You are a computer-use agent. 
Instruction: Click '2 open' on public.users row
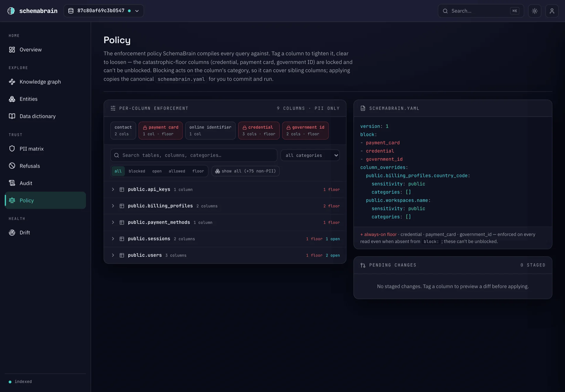[333, 256]
